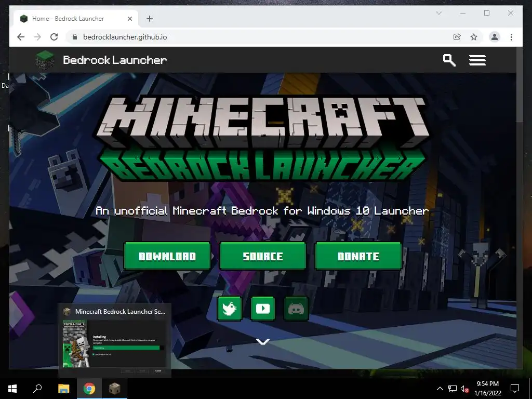View site information via lock icon
This screenshot has height=399, width=532.
[x=75, y=37]
